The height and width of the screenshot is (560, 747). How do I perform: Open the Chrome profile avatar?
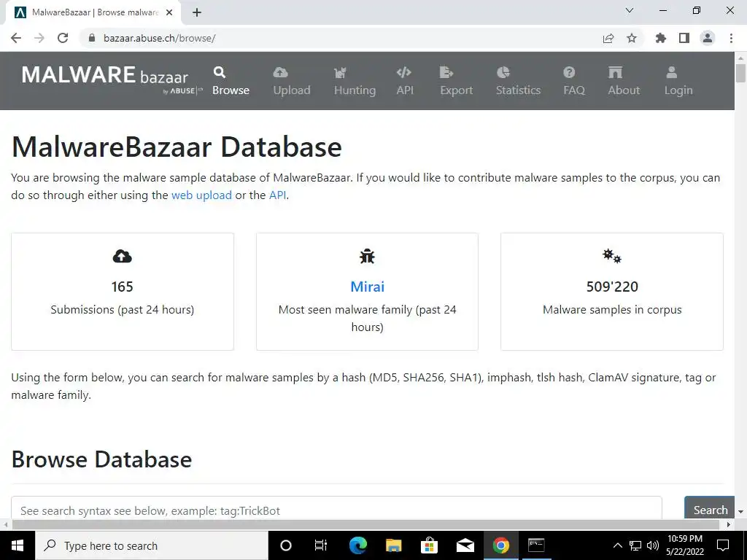(708, 38)
